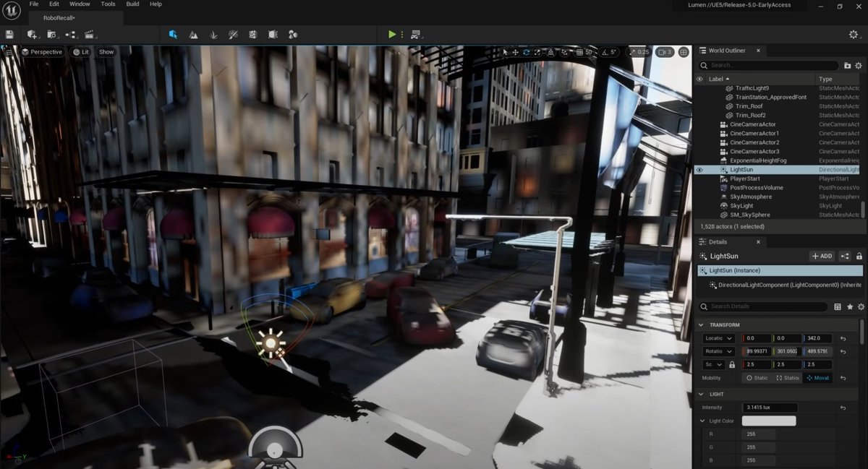Click the viewport layout maximize icon
Image resolution: width=868 pixels, height=469 pixels.
[684, 52]
